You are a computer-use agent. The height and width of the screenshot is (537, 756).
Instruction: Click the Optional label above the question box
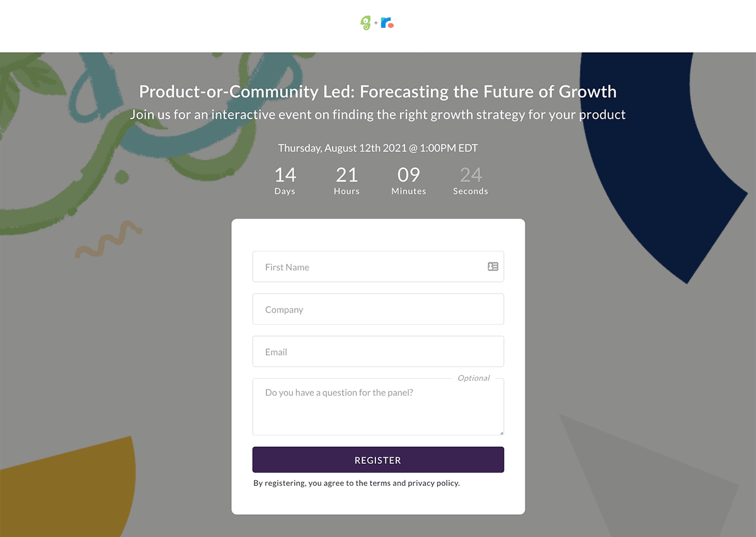click(x=474, y=378)
